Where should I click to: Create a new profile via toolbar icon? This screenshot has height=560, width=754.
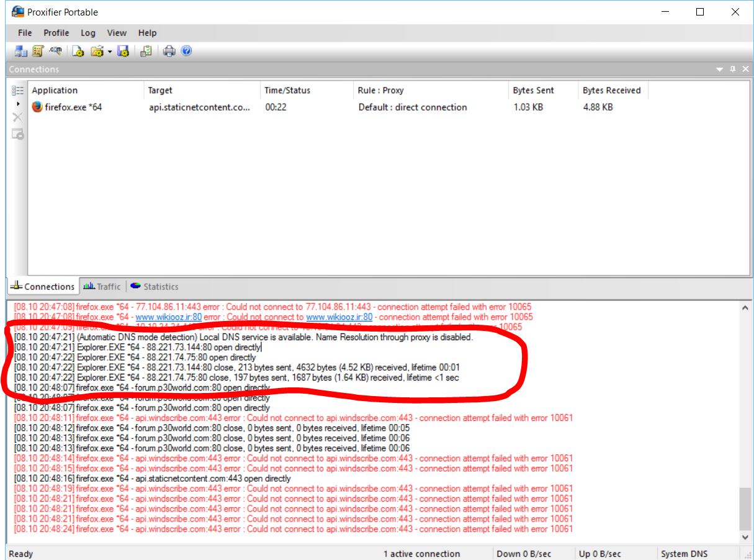tap(78, 52)
